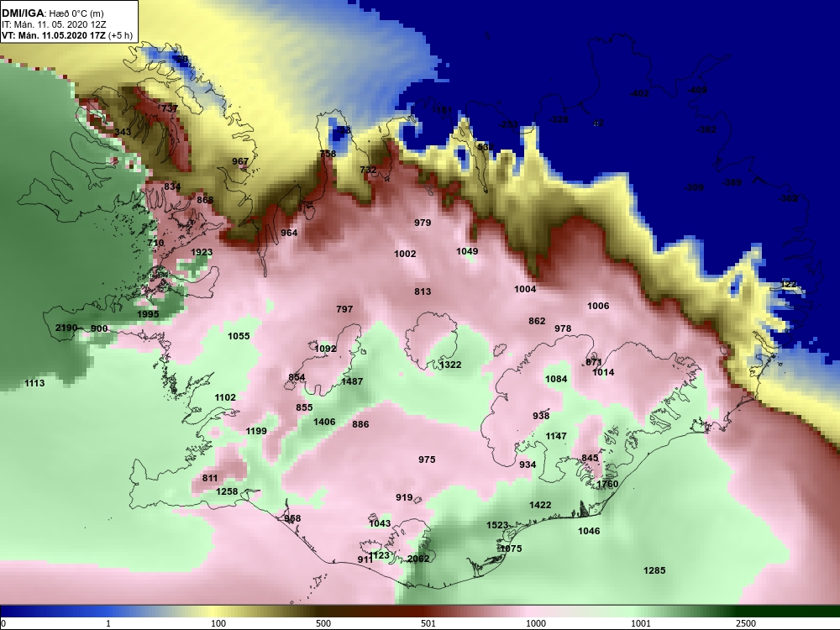Pick the map value 1004
The width and height of the screenshot is (840, 630).
(x=525, y=289)
